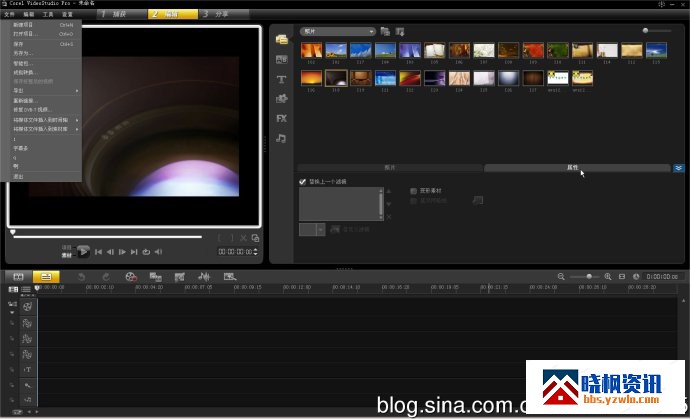Expand the options panel double-chevron button

tap(678, 168)
